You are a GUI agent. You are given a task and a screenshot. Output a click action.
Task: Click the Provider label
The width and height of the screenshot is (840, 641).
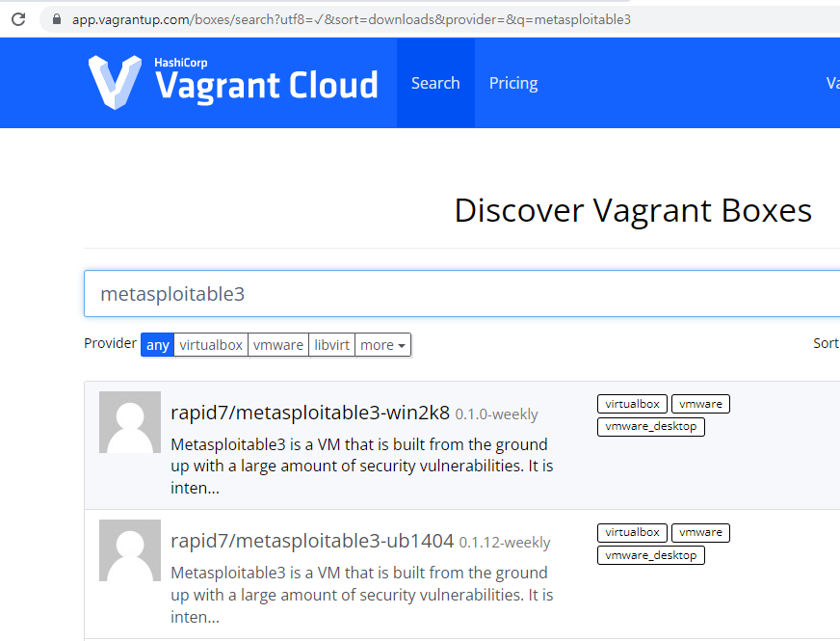pos(111,343)
